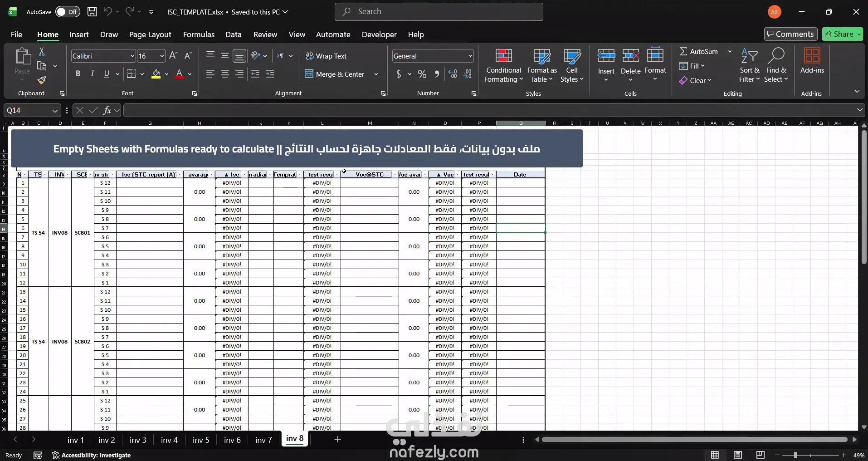Screen dimensions: 868x461
Task: Switch to the inv 1 sheet tab
Action: point(76,440)
